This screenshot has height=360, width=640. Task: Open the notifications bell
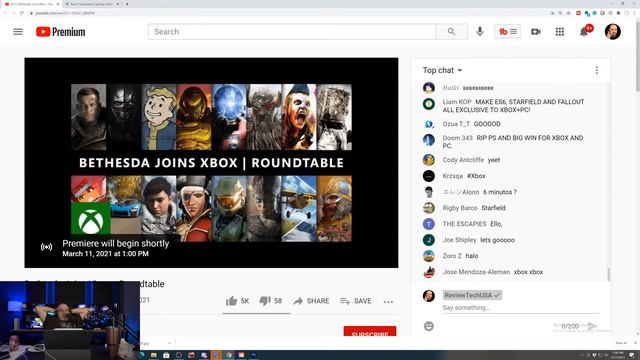click(x=584, y=32)
